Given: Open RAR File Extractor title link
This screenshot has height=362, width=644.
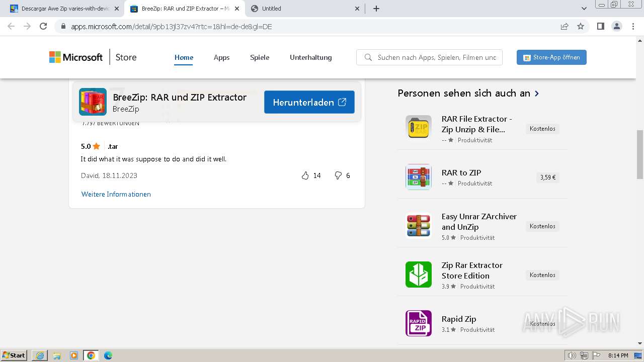Looking at the screenshot, I should pyautogui.click(x=477, y=124).
